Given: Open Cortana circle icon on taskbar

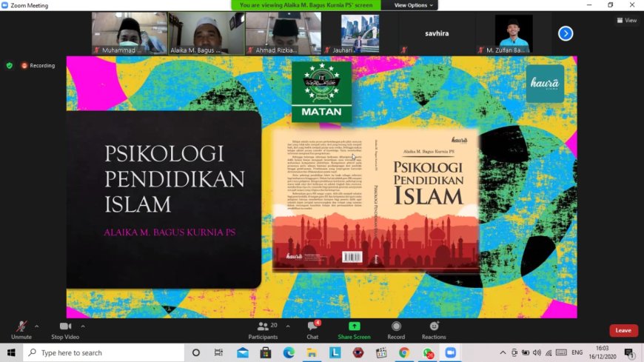Looking at the screenshot, I should click(x=196, y=352).
